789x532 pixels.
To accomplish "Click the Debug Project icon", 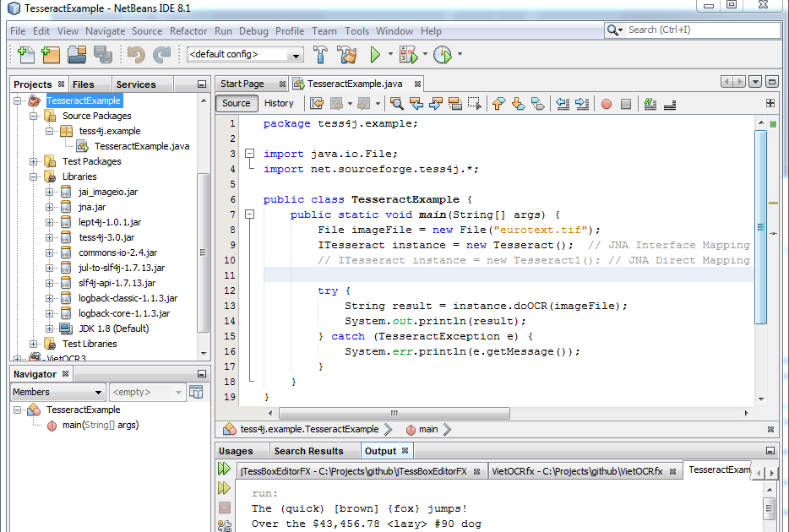I will click(408, 54).
